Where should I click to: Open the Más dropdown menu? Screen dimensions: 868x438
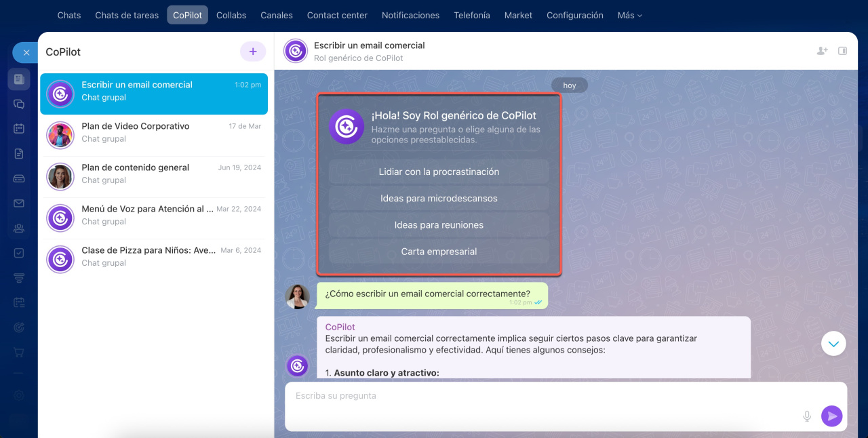click(x=629, y=15)
